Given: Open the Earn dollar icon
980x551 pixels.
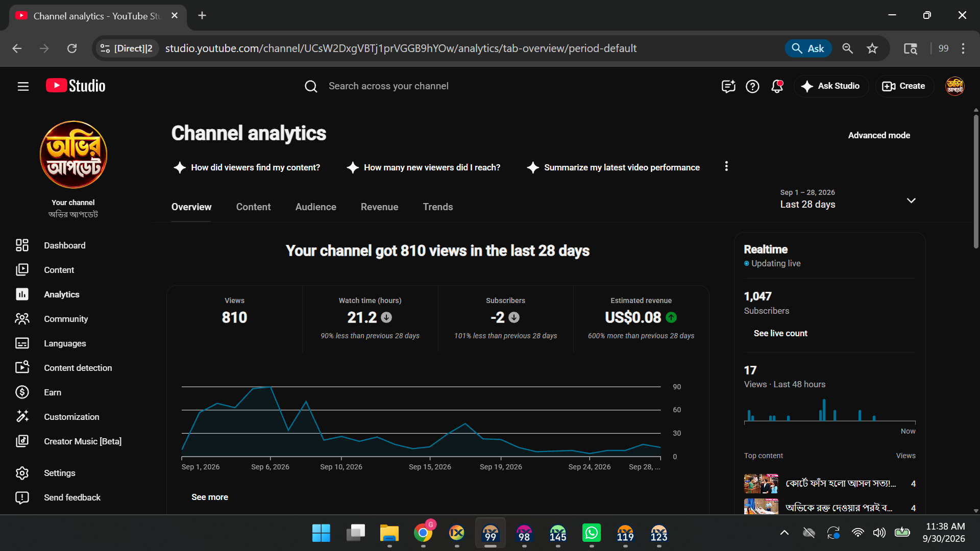Looking at the screenshot, I should pos(22,392).
